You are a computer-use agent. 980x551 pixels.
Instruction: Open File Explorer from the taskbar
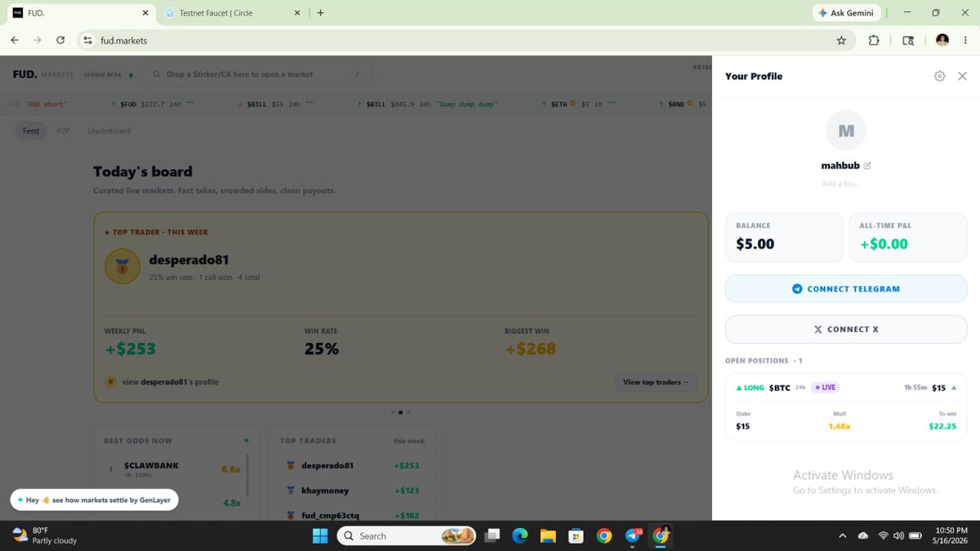pyautogui.click(x=548, y=536)
